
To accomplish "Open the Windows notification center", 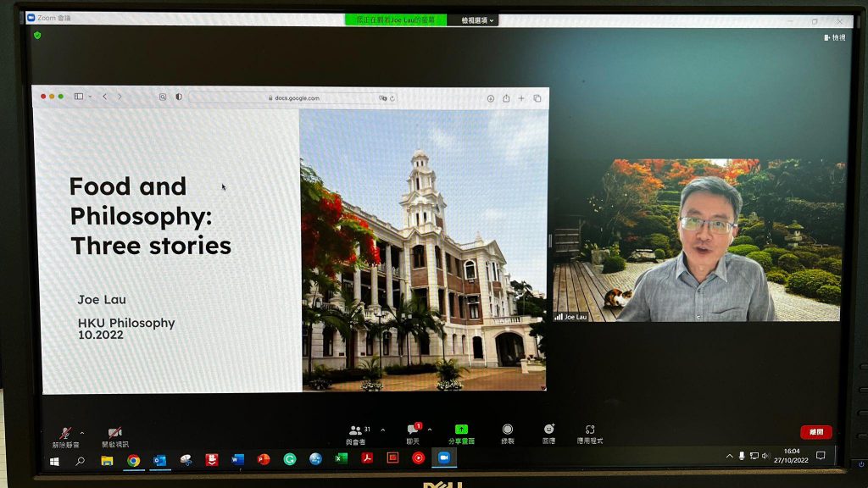I will 821,455.
